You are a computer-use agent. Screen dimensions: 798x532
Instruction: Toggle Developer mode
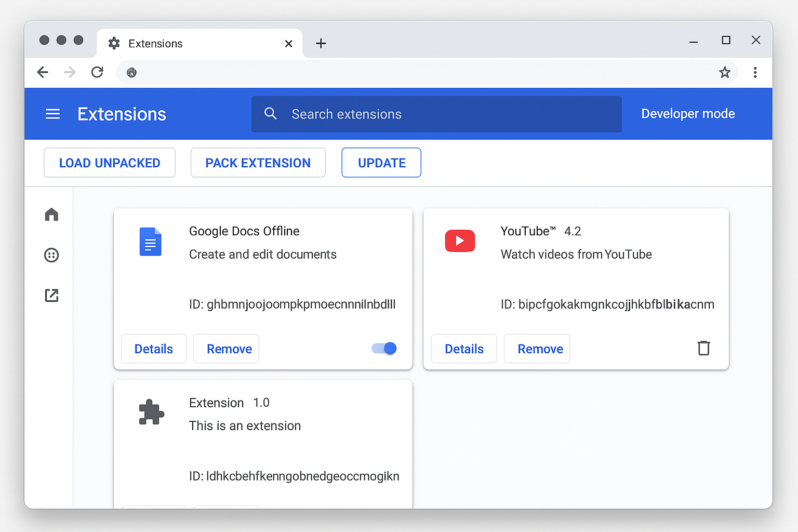tap(688, 113)
